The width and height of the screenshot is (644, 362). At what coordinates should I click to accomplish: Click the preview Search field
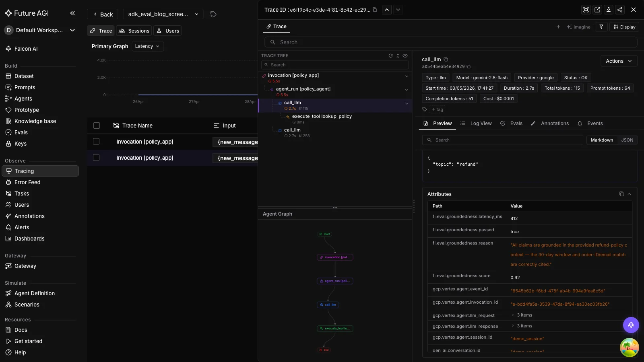click(502, 140)
